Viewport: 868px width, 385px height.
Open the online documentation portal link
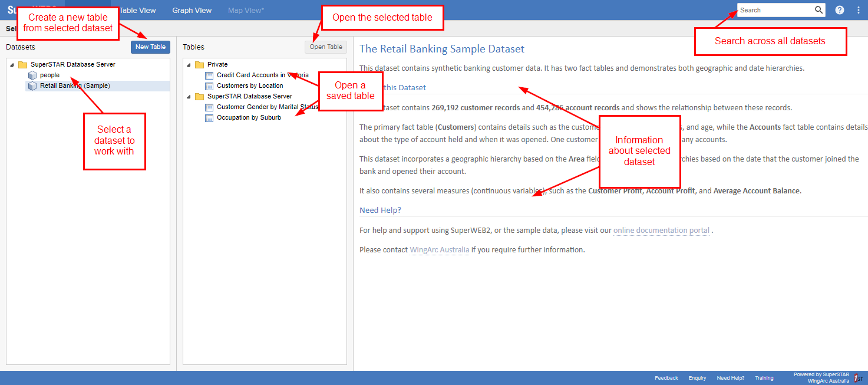661,230
